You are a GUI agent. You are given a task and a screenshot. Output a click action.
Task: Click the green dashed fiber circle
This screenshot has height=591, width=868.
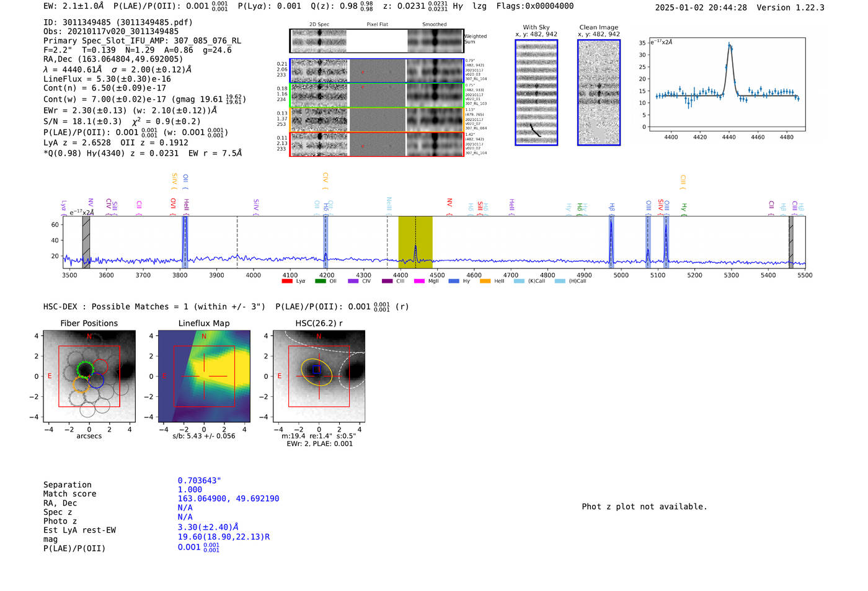pos(86,369)
